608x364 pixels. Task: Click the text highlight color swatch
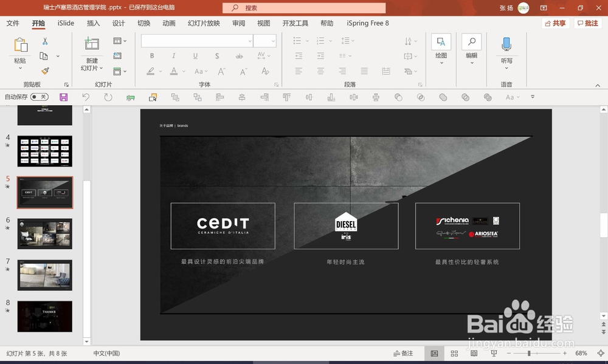tap(151, 71)
